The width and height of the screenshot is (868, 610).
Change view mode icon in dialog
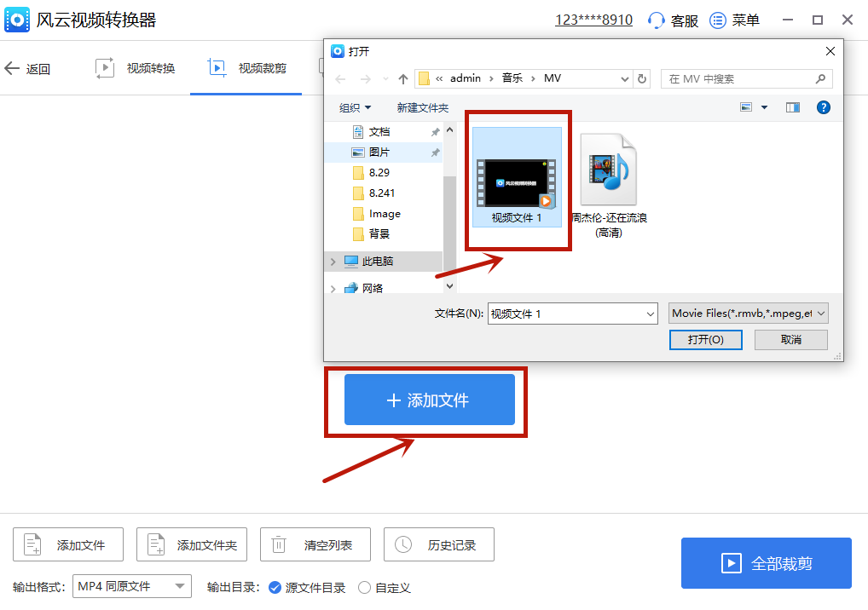tap(746, 107)
